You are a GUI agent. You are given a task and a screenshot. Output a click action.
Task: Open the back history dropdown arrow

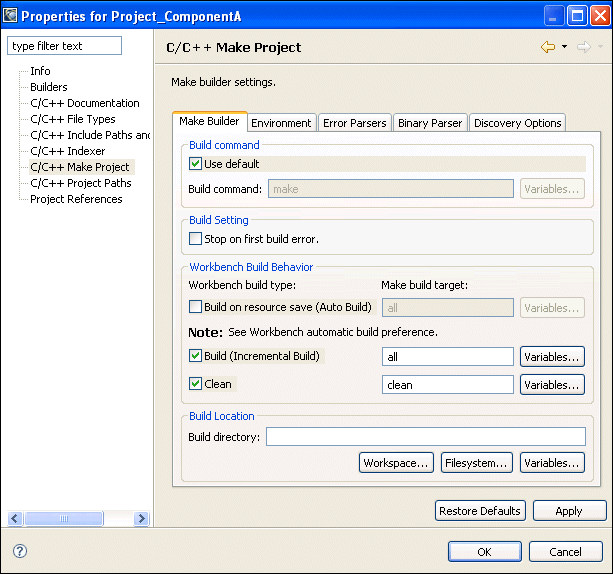(565, 47)
